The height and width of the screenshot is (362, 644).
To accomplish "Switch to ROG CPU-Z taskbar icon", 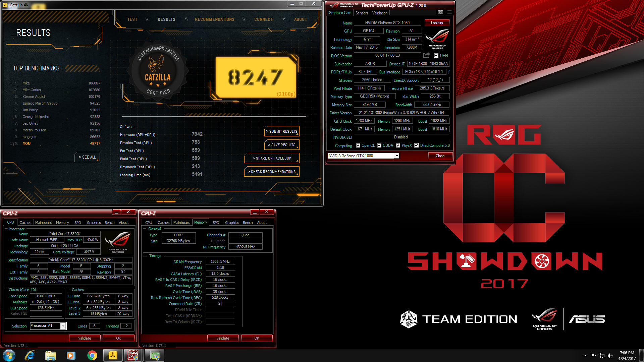I will tap(133, 355).
